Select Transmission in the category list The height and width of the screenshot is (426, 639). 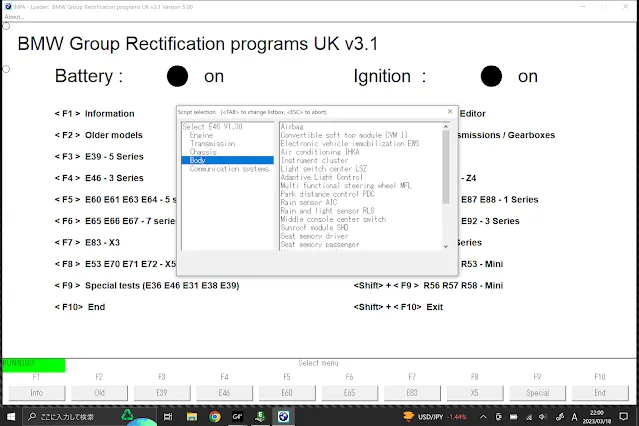(212, 143)
